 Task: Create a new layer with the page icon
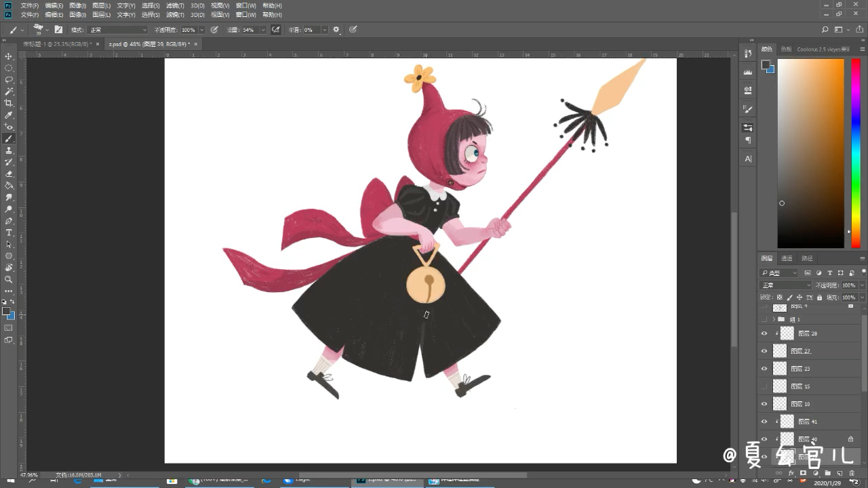click(840, 473)
